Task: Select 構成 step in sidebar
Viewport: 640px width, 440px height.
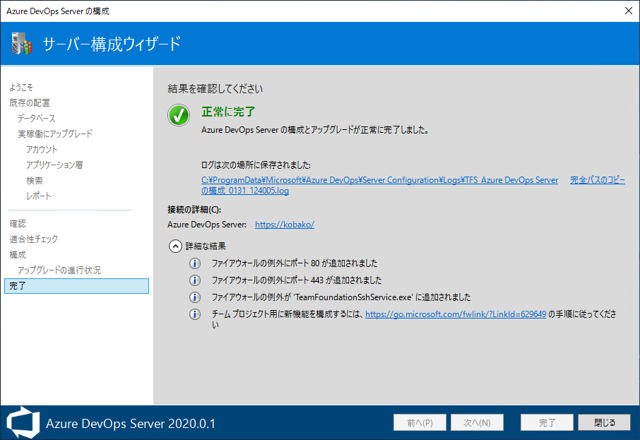Action: [x=18, y=255]
